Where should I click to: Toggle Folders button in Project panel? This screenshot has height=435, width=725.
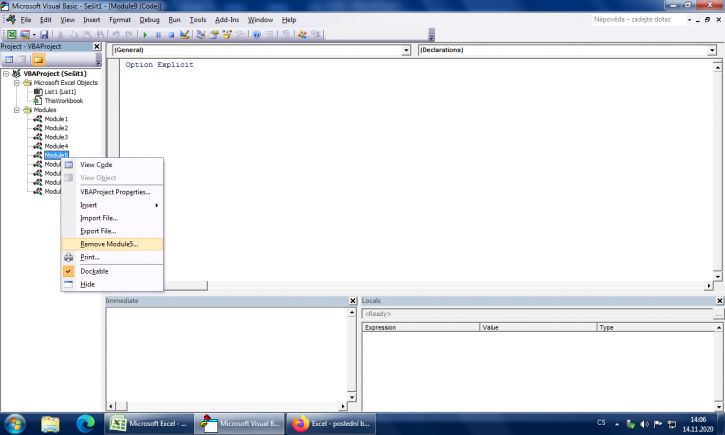38,60
